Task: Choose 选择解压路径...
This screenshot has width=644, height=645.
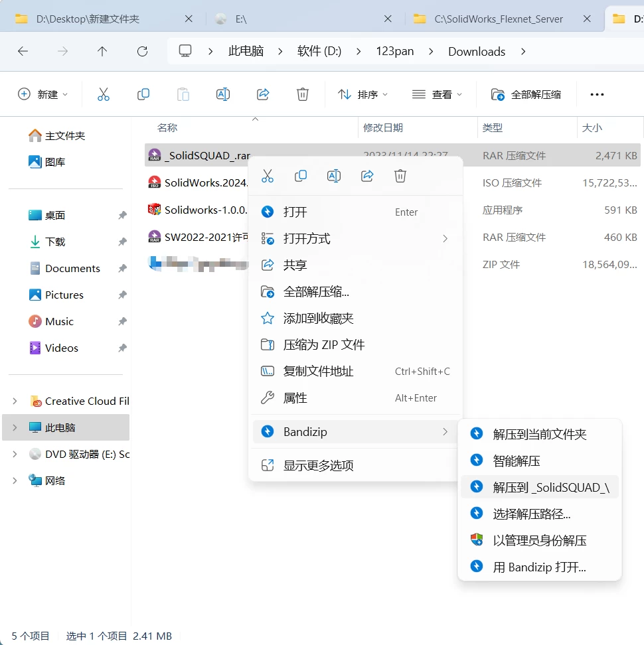Action: pos(540,514)
